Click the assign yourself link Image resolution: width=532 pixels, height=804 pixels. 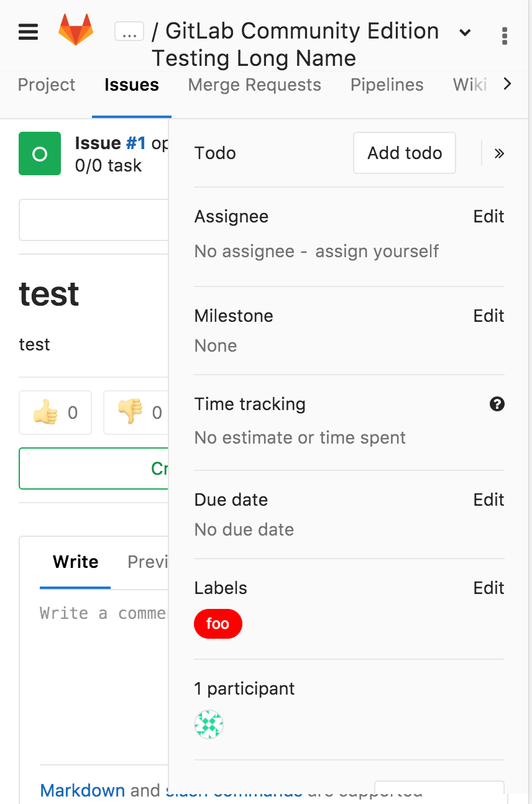pyautogui.click(x=377, y=252)
